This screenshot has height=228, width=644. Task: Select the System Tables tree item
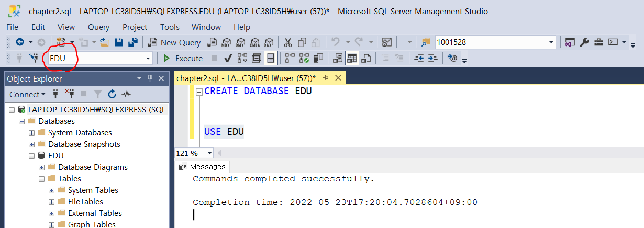pos(93,190)
